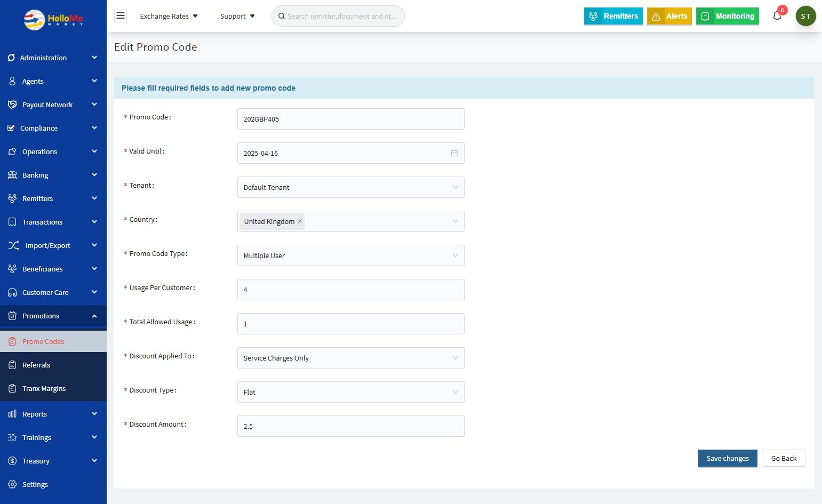The image size is (822, 504).
Task: Save changes to the promo code
Action: (x=727, y=458)
